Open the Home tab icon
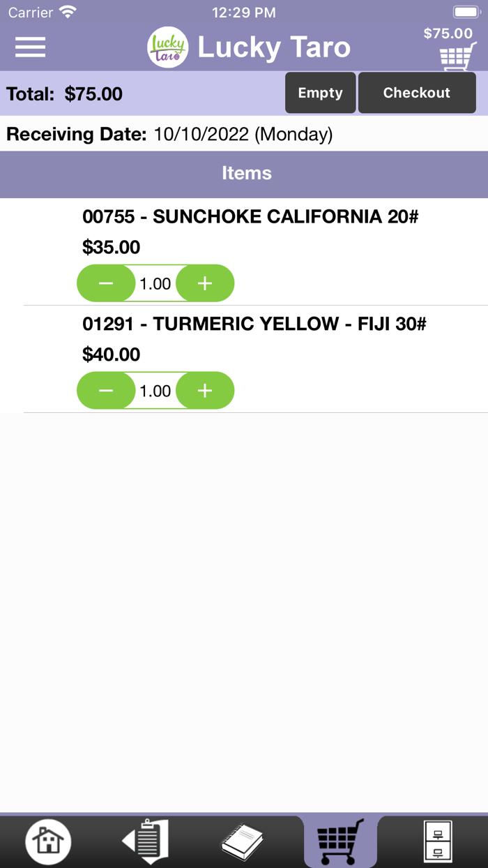 click(47, 841)
